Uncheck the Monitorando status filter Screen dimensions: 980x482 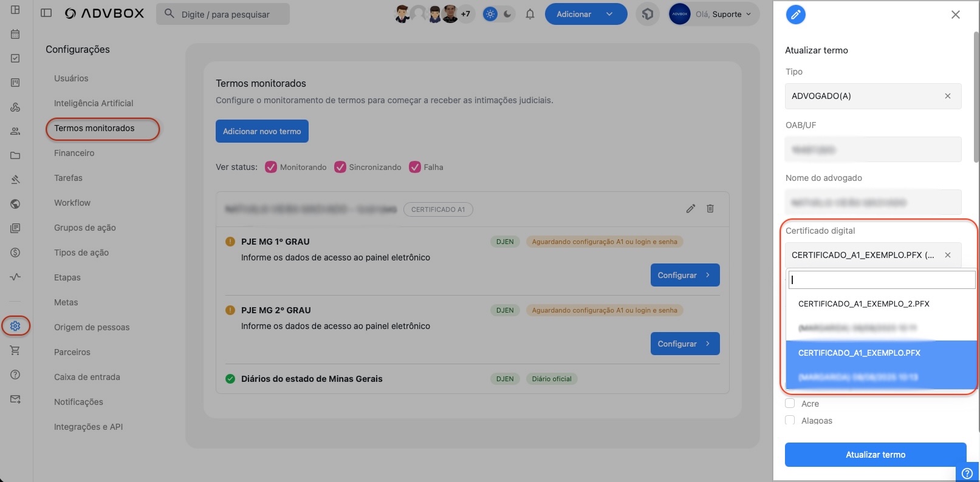(271, 167)
